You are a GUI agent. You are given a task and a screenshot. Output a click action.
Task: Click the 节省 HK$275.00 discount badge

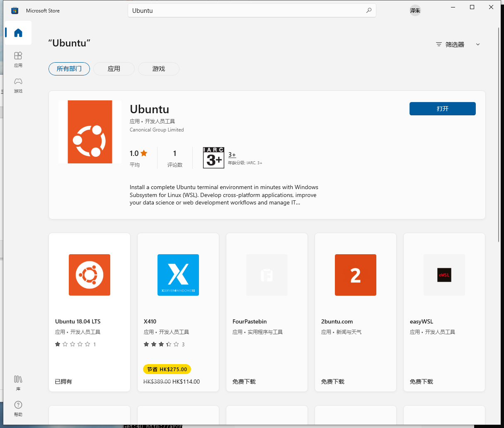(x=167, y=369)
